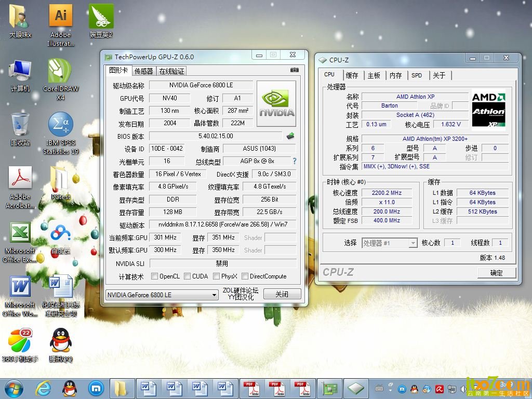Click the driver version field nvlddmkm 8.17.12.6658
Screen dimensions: 532x399
pos(222,224)
